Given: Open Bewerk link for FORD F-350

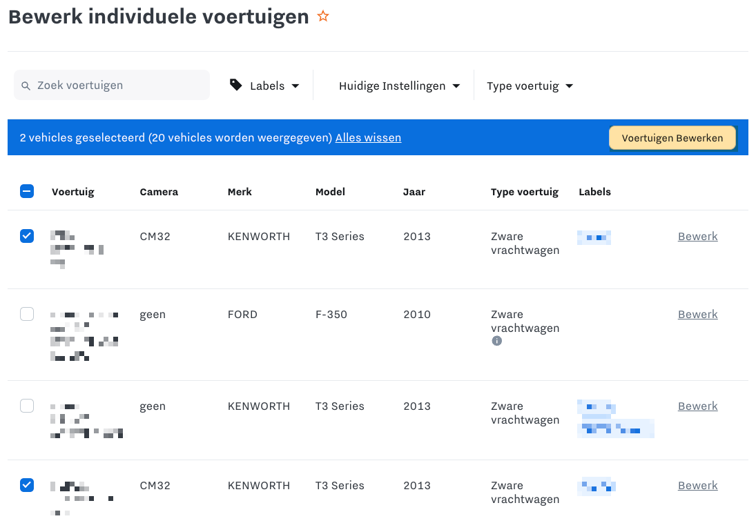Looking at the screenshot, I should (697, 315).
